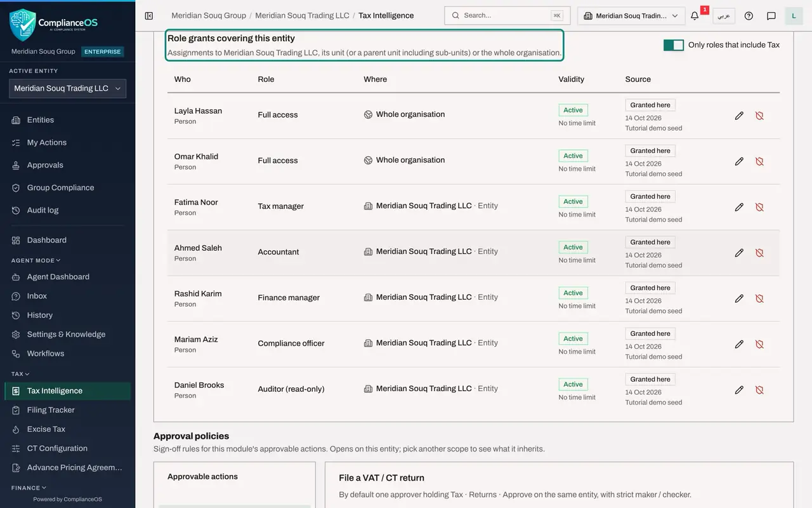This screenshot has width=812, height=508.
Task: Revoke Omar Khalid's role grant
Action: pos(759,161)
